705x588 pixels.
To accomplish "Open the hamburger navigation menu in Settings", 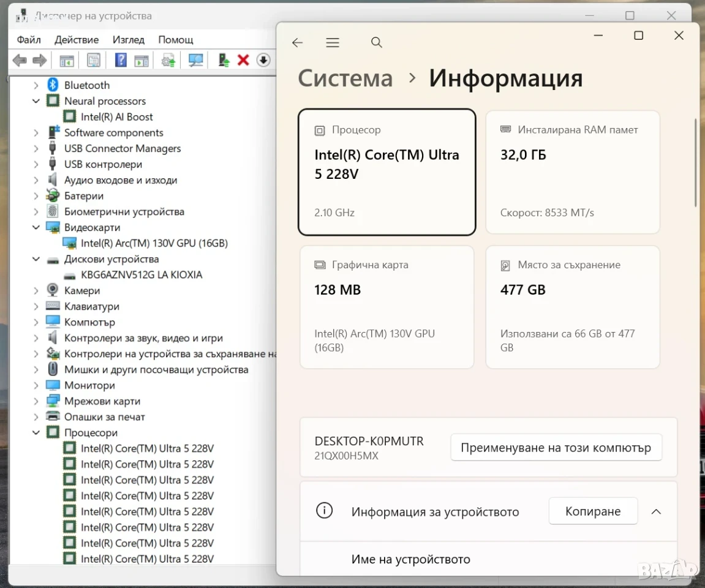I will [x=333, y=42].
